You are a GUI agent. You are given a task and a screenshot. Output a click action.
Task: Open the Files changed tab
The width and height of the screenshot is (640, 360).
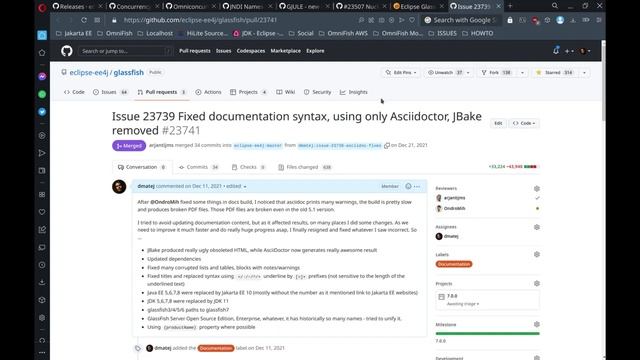click(x=305, y=167)
